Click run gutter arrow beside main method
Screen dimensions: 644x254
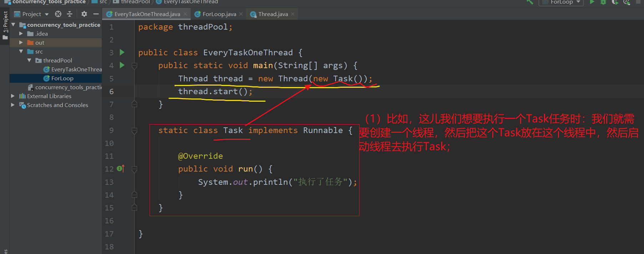(122, 65)
